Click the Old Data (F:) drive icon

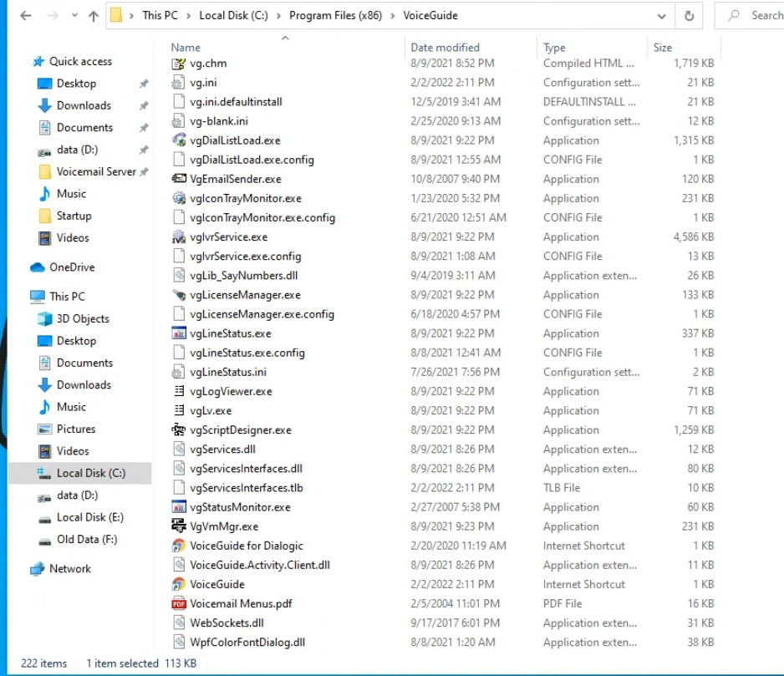(x=44, y=540)
